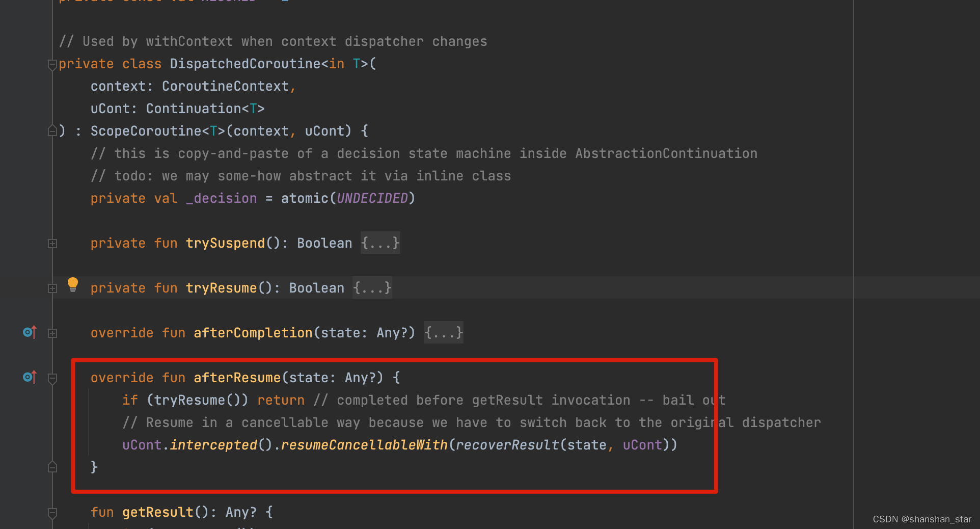Click override gutter icon beside afterCompletion
This screenshot has width=980, height=529.
tap(30, 333)
